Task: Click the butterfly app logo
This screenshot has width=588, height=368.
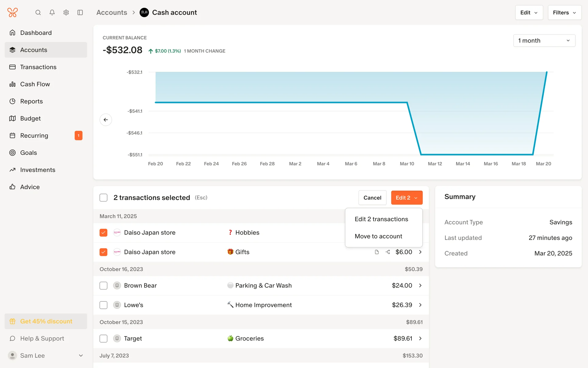Action: click(x=13, y=13)
